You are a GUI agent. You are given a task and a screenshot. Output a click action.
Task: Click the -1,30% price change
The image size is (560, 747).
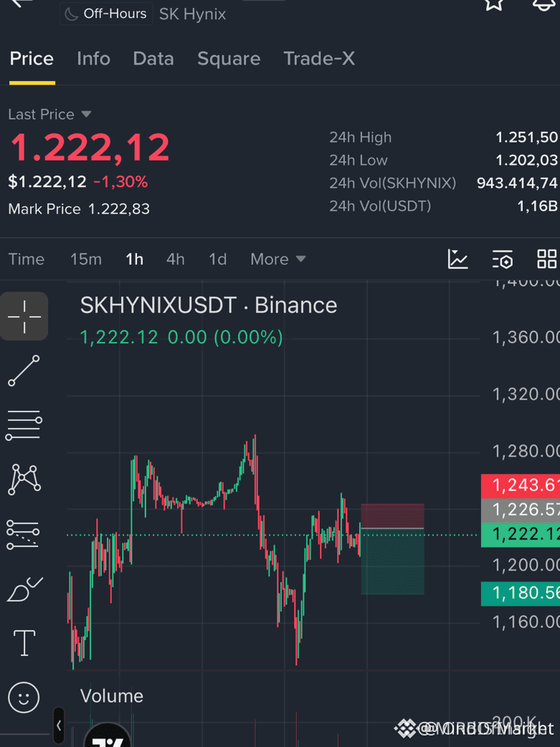point(120,181)
